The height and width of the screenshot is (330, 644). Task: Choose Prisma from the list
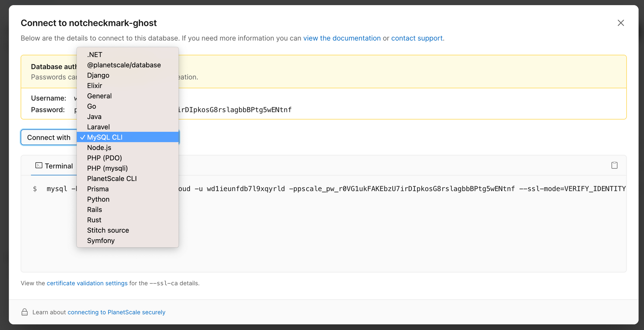98,189
